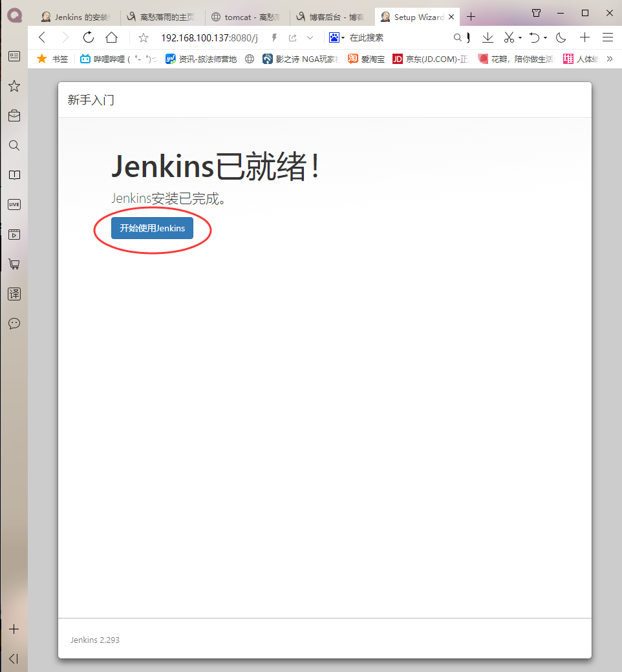Open the LIVE sidebar icon
This screenshot has height=672, width=622.
point(14,204)
